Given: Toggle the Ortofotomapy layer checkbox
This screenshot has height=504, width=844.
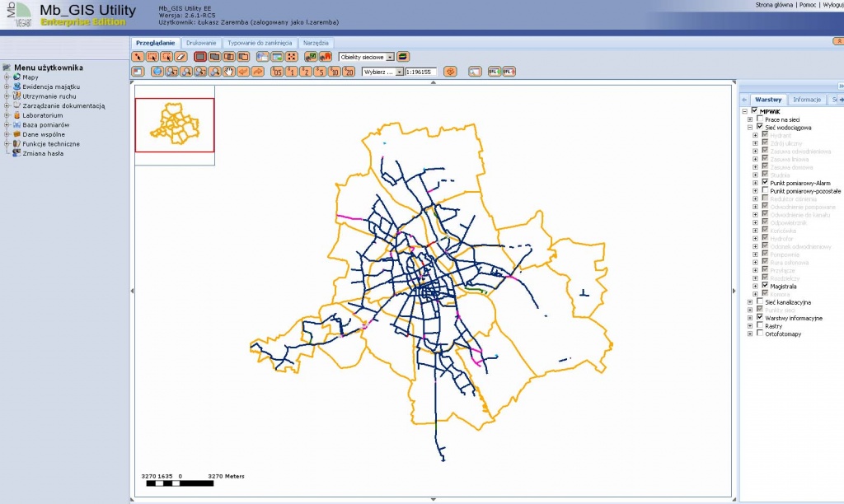Looking at the screenshot, I should pyautogui.click(x=759, y=334).
